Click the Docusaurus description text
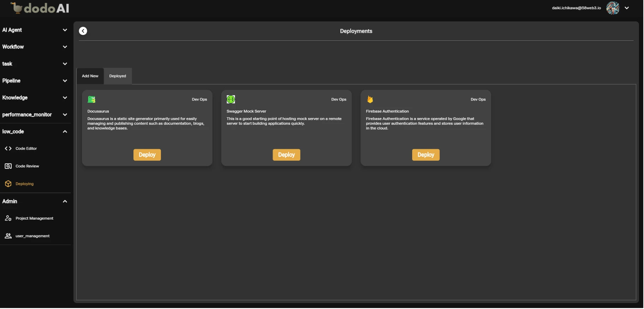Viewport: 644px width, 309px height. point(146,123)
